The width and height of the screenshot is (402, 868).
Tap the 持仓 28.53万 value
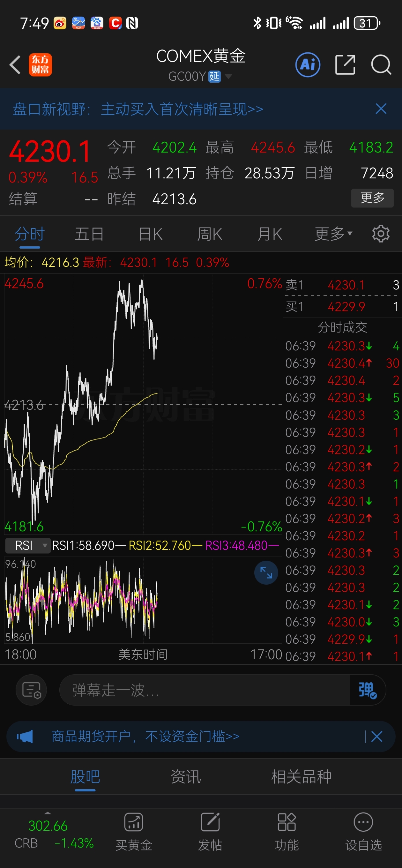269,173
